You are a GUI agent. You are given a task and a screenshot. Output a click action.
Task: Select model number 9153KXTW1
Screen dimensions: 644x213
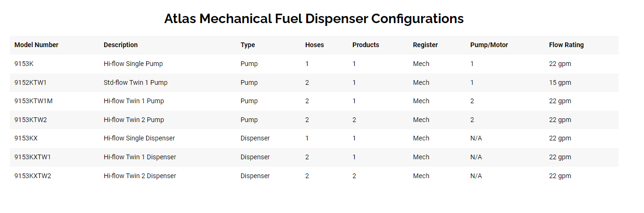[33, 157]
